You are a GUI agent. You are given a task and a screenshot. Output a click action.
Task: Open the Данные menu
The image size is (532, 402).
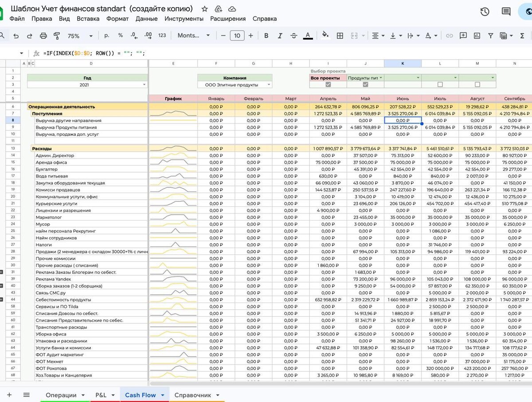[147, 19]
